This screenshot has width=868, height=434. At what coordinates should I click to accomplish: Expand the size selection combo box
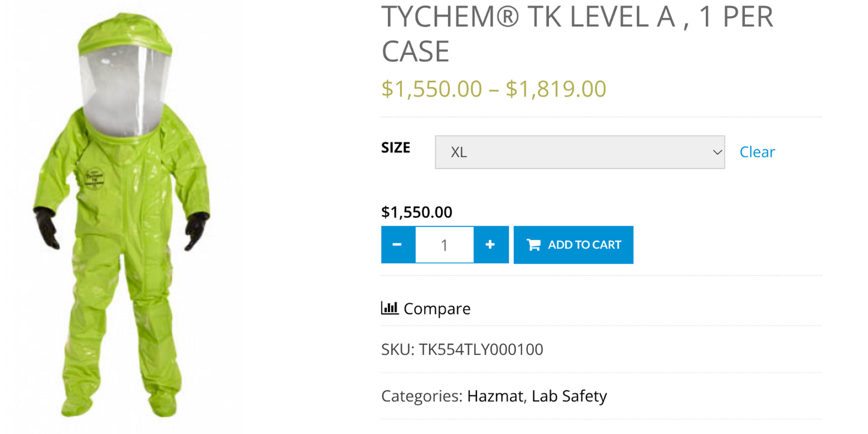point(578,152)
